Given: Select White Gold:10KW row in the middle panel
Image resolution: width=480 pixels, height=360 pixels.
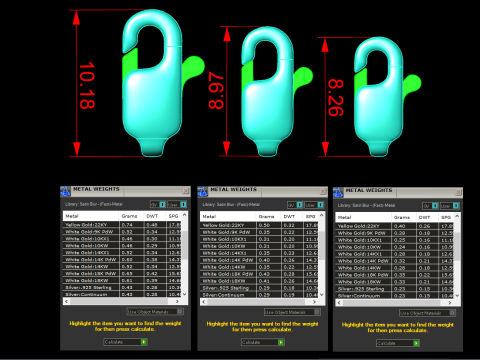Looking at the screenshot, I should click(259, 246).
